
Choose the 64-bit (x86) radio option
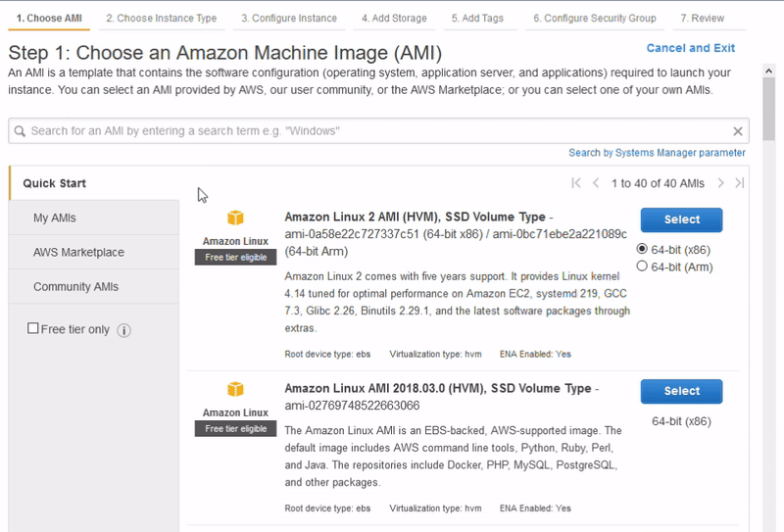[x=642, y=249]
